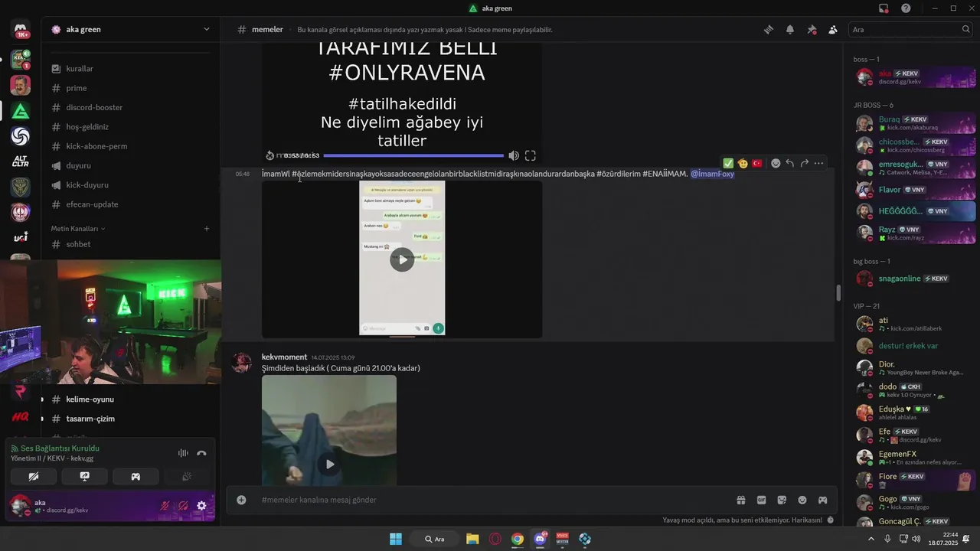Focus the #memeler message input box

coord(490,500)
